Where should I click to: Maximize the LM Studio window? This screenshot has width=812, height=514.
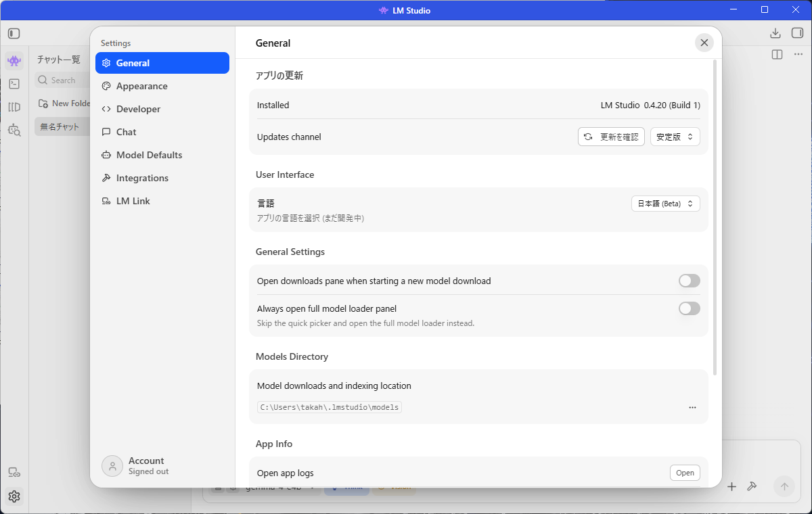[765, 9]
